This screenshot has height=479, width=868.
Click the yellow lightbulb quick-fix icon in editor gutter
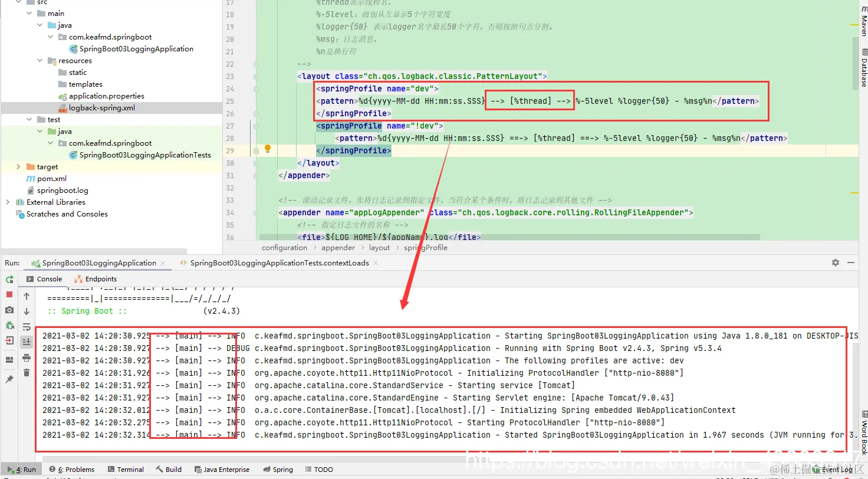pos(267,149)
